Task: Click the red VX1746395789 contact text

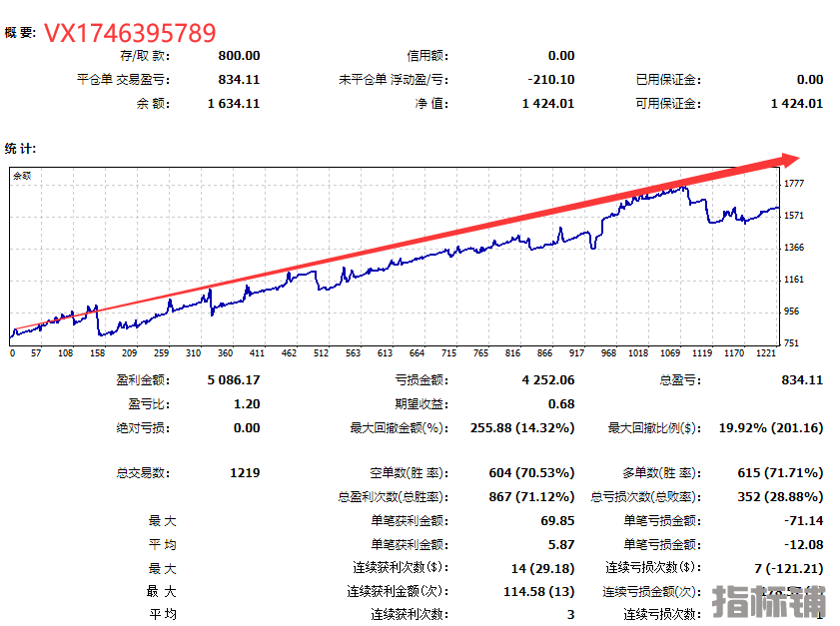Action: click(x=130, y=33)
